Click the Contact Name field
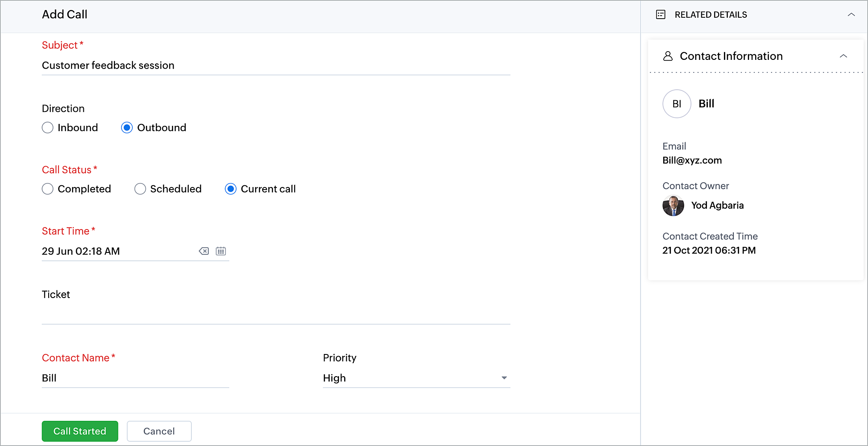Screen dimensions: 868x446 (135, 378)
